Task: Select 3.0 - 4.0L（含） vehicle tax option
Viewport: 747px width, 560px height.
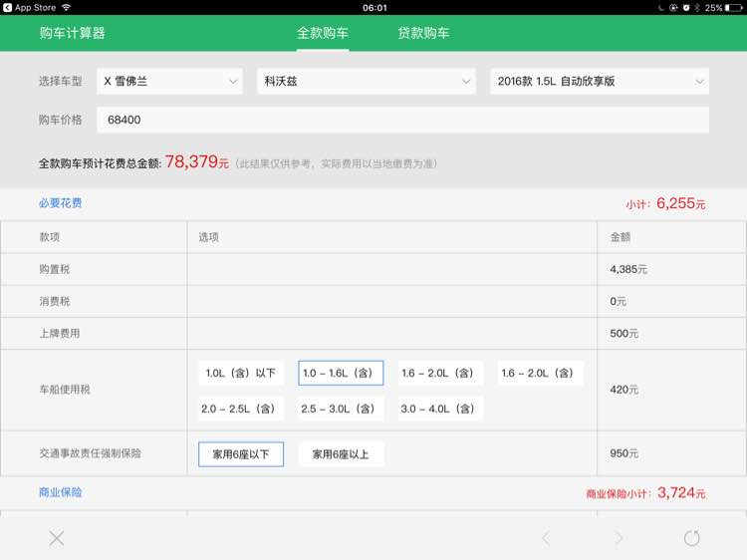Action: (x=440, y=409)
